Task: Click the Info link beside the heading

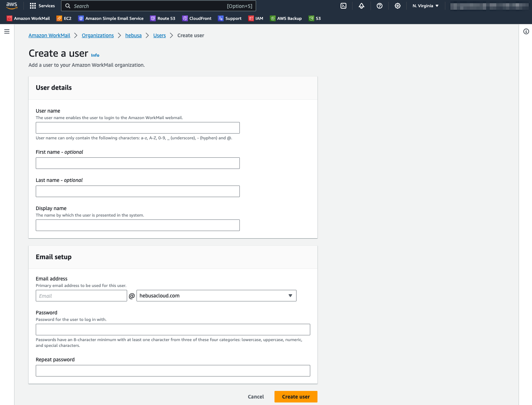Action: coord(95,55)
